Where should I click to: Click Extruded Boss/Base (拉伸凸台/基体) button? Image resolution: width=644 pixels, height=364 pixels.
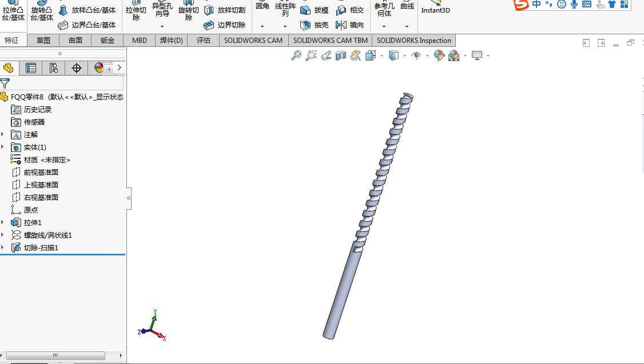13,11
